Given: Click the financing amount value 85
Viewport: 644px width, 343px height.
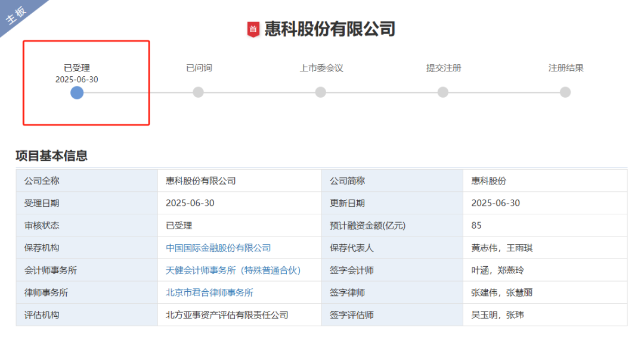Looking at the screenshot, I should coord(476,226).
